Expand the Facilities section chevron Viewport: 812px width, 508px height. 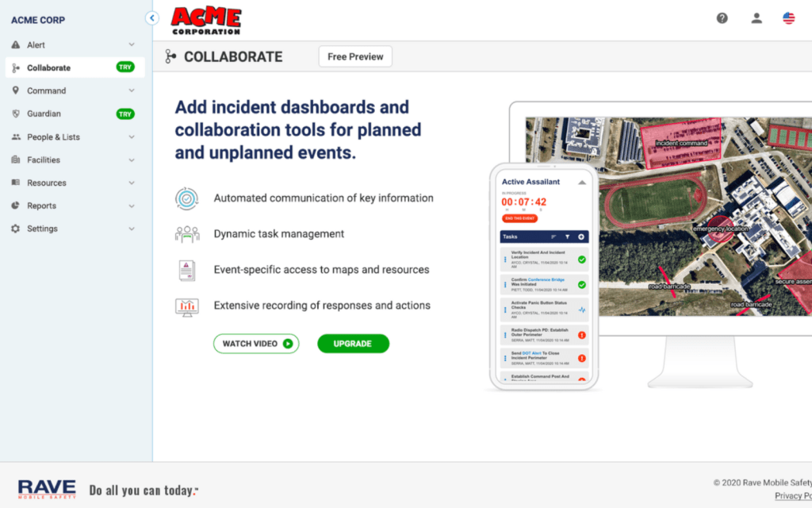point(132,160)
